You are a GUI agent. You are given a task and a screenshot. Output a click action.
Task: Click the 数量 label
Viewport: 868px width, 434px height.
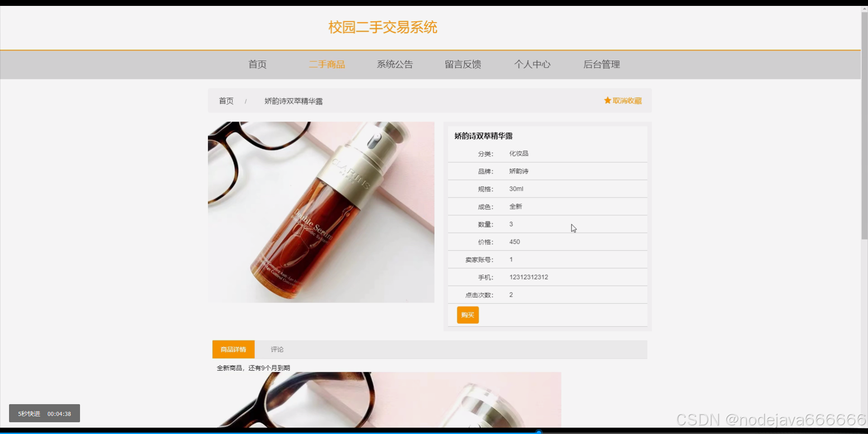pyautogui.click(x=486, y=224)
